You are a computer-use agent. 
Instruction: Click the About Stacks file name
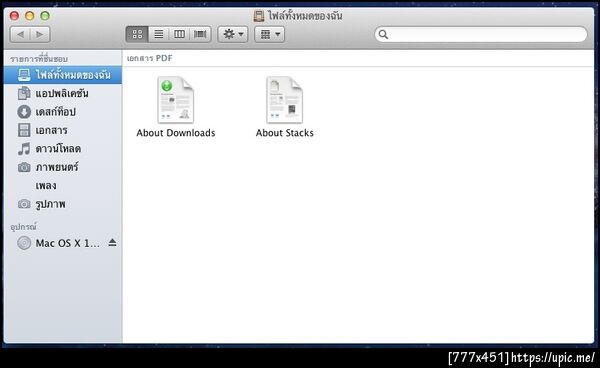tap(284, 133)
